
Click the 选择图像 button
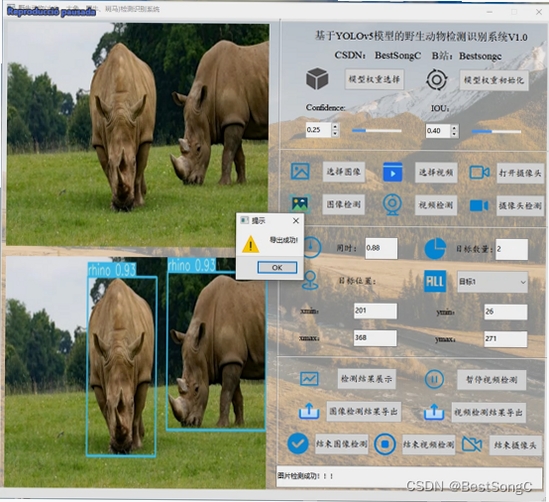point(343,172)
